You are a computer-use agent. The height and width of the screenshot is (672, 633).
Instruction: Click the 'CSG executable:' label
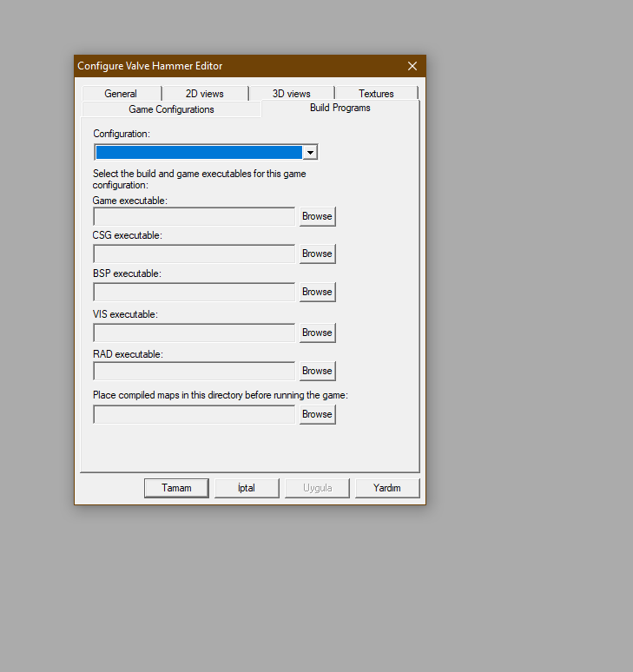point(128,235)
